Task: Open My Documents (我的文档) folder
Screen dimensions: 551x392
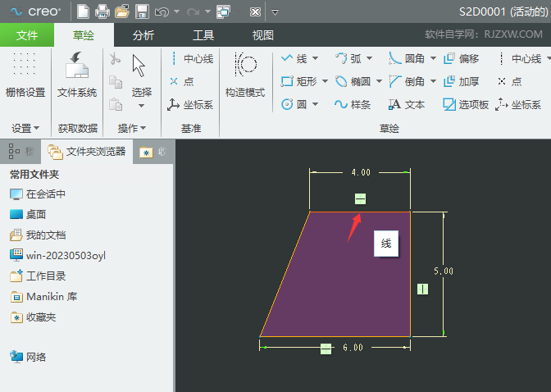Action: point(38,235)
